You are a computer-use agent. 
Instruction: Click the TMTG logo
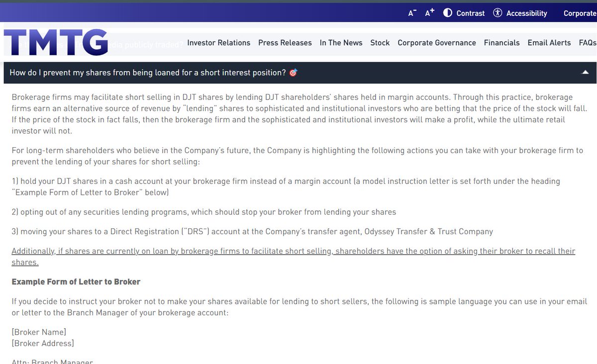56,42
